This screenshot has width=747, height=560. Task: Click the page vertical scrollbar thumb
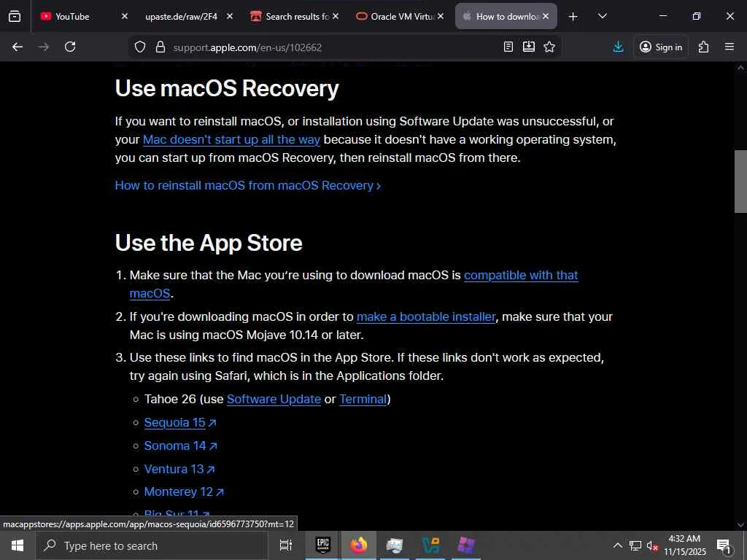pyautogui.click(x=740, y=182)
